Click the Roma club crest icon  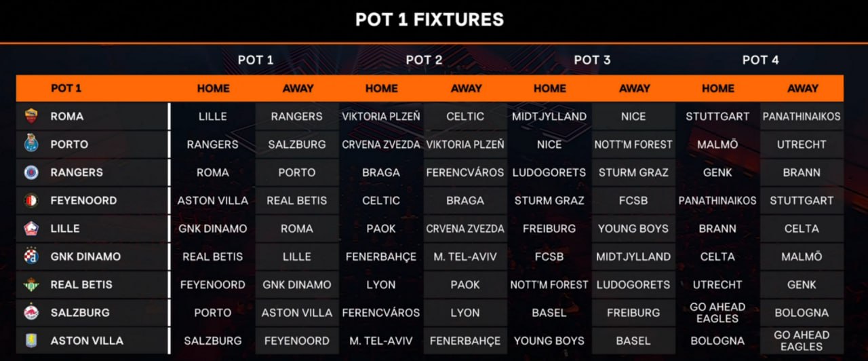(x=31, y=116)
